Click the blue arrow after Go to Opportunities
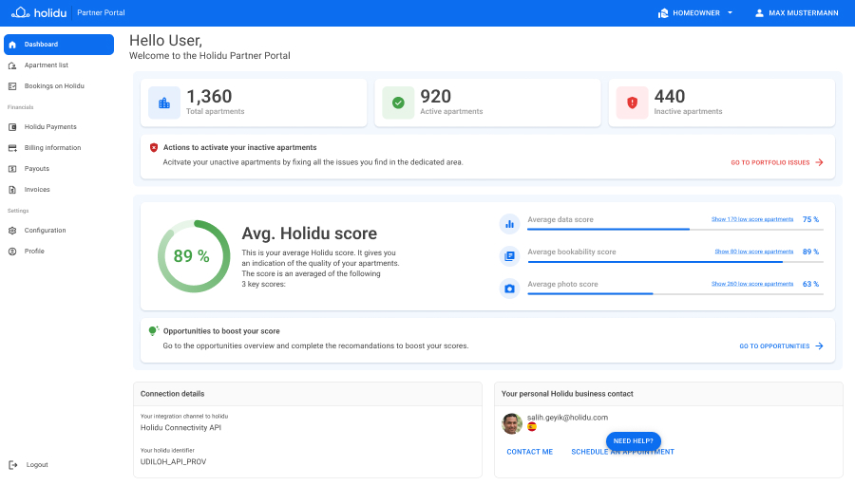 [819, 346]
